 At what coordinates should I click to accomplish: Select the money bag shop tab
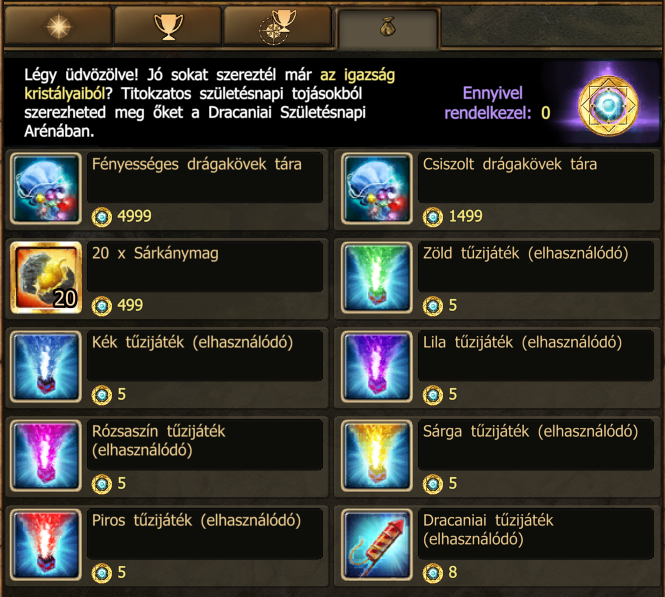[387, 29]
